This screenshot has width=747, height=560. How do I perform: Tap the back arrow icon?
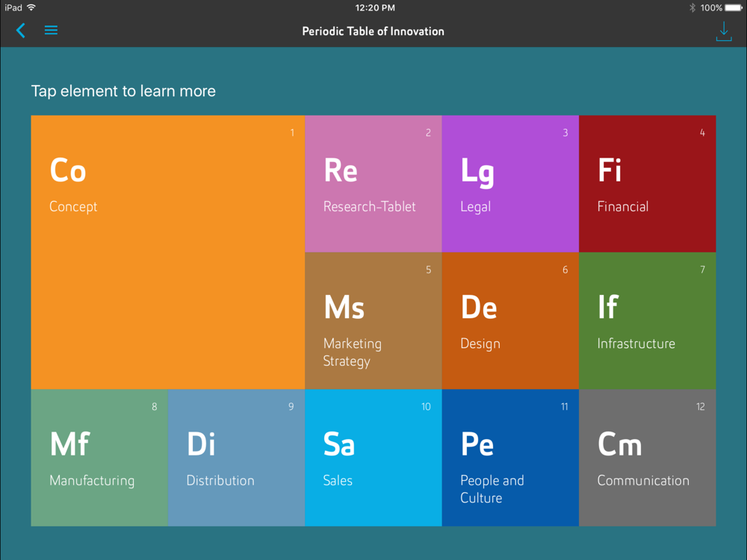(x=21, y=31)
